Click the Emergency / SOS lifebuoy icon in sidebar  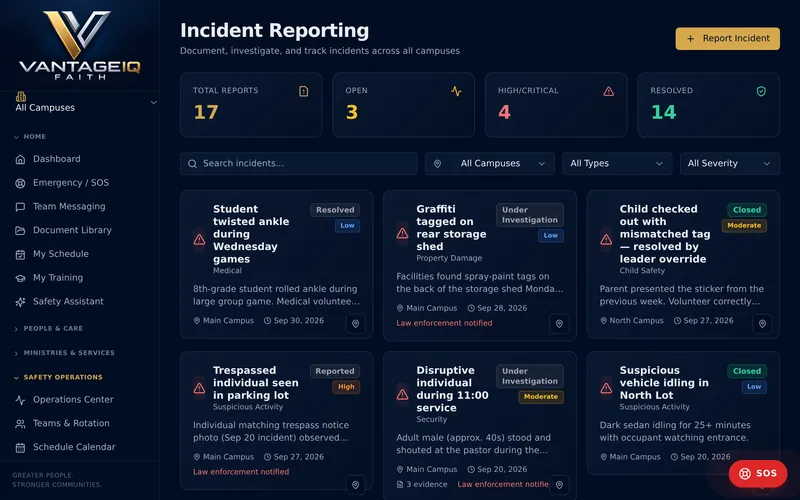click(x=20, y=183)
